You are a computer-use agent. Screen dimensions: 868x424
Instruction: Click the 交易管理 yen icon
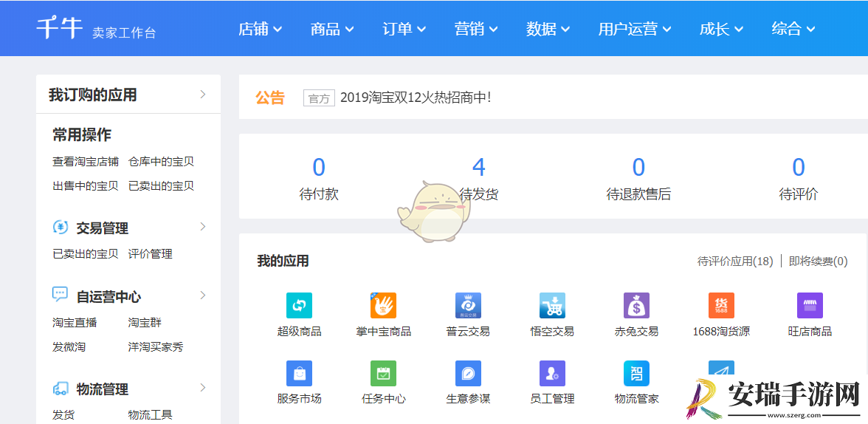(61, 228)
